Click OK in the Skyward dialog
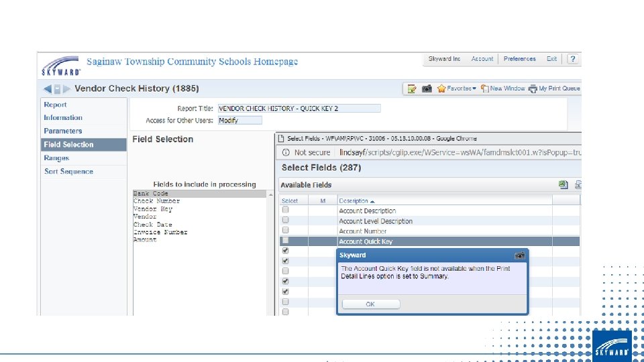Image resolution: width=644 pixels, height=362 pixels. [x=370, y=304]
